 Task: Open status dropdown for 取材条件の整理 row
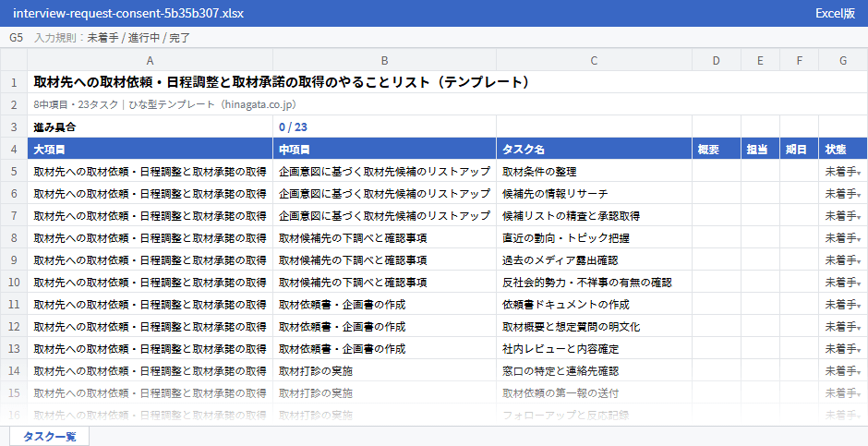pyautogui.click(x=859, y=174)
